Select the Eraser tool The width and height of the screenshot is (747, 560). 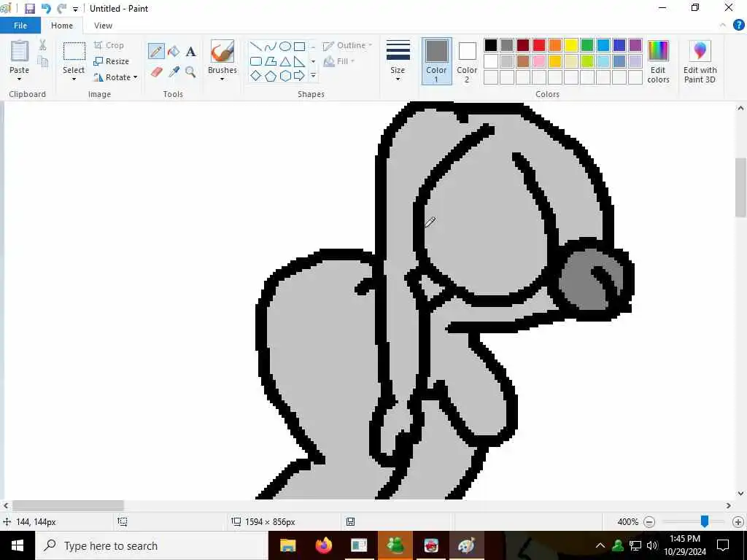(157, 72)
